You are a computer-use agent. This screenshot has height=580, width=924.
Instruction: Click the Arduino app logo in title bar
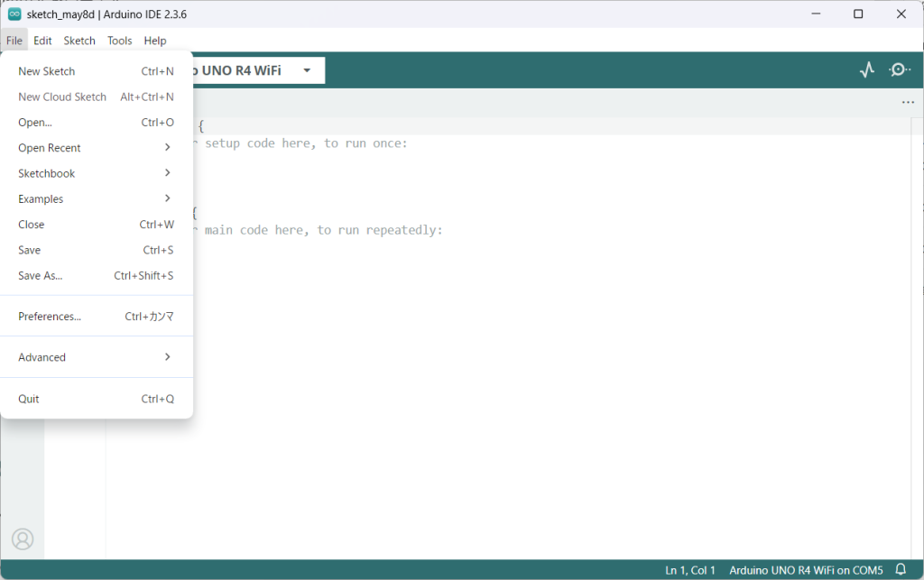tap(14, 14)
